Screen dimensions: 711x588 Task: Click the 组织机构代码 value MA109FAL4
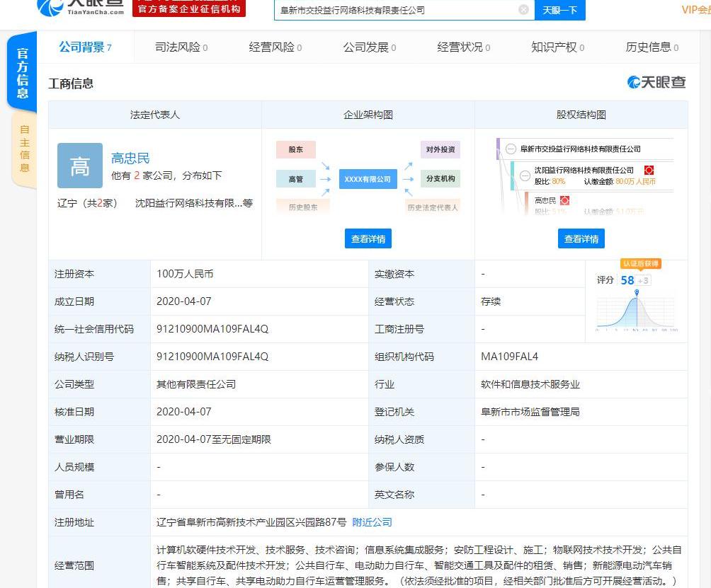(x=510, y=357)
